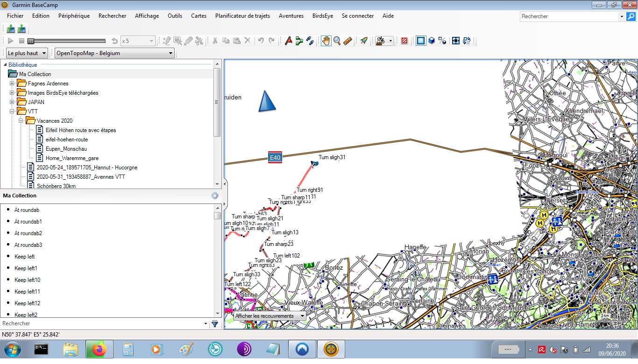
Task: Select the eifel-hoehen-route list
Action: [x=67, y=140]
